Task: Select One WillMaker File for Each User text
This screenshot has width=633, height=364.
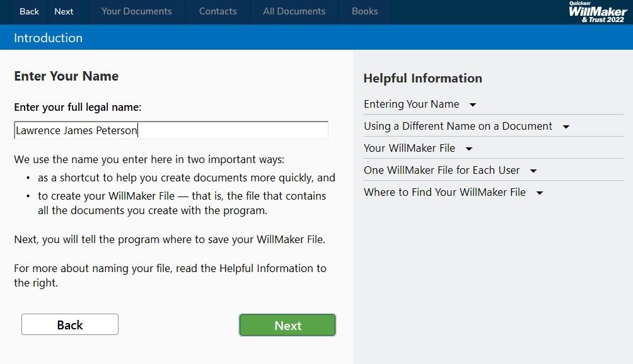Action: point(441,170)
